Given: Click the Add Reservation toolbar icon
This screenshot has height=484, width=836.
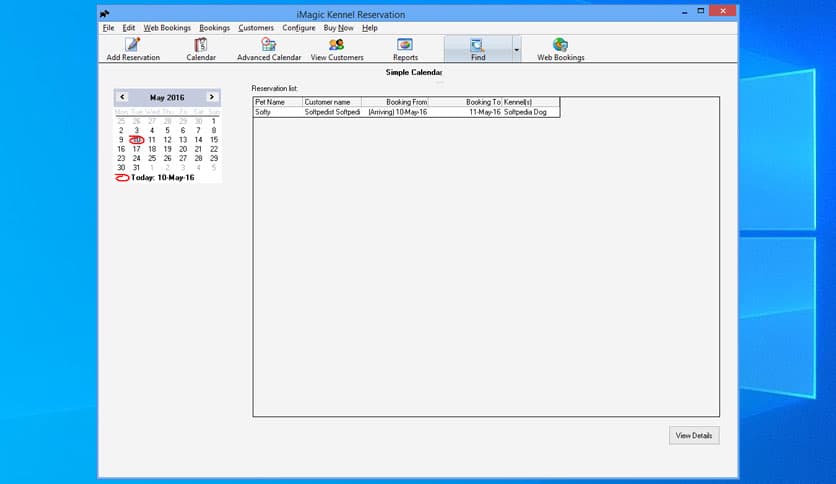Looking at the screenshot, I should tap(133, 49).
